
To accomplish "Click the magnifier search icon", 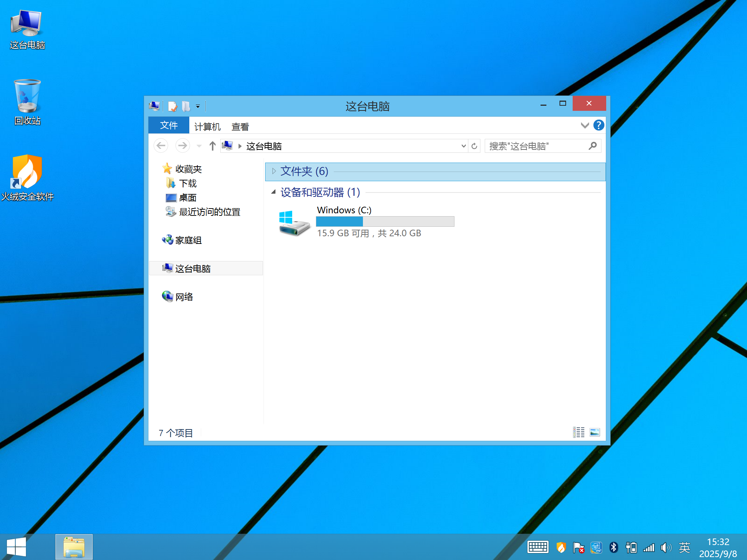I will tap(593, 146).
